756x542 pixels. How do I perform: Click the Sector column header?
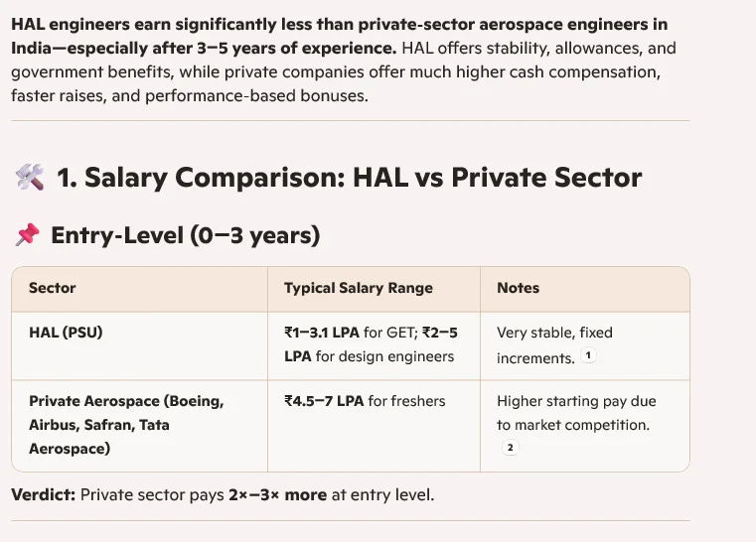pos(53,288)
